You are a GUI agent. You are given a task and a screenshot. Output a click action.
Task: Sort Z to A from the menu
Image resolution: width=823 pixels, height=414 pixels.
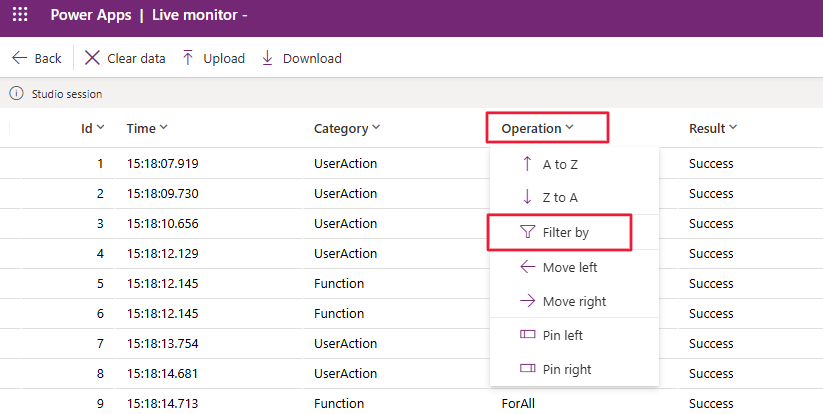[x=574, y=197]
